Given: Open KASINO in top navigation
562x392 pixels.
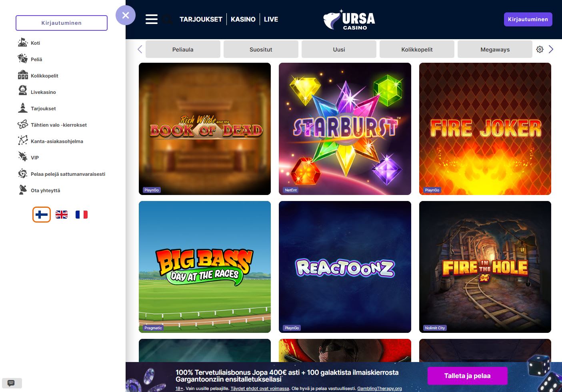Looking at the screenshot, I should click(243, 19).
